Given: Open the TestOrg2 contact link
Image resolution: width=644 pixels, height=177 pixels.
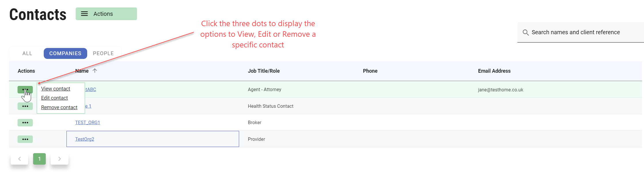Looking at the screenshot, I should pyautogui.click(x=85, y=139).
